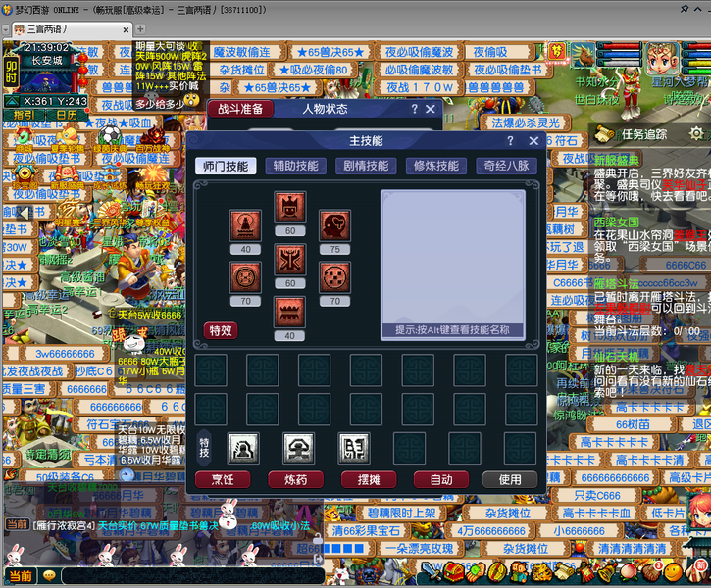Click the chat bubble emoji icon
Viewport: 711px width, 588px height.
click(48, 575)
